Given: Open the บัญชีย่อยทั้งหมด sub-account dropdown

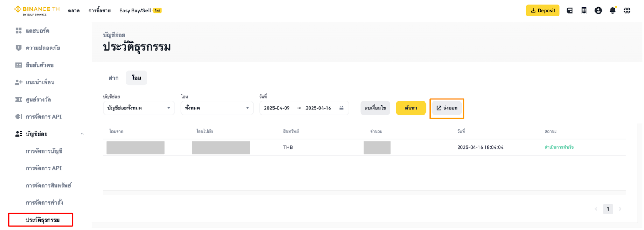Looking at the screenshot, I should (x=139, y=108).
